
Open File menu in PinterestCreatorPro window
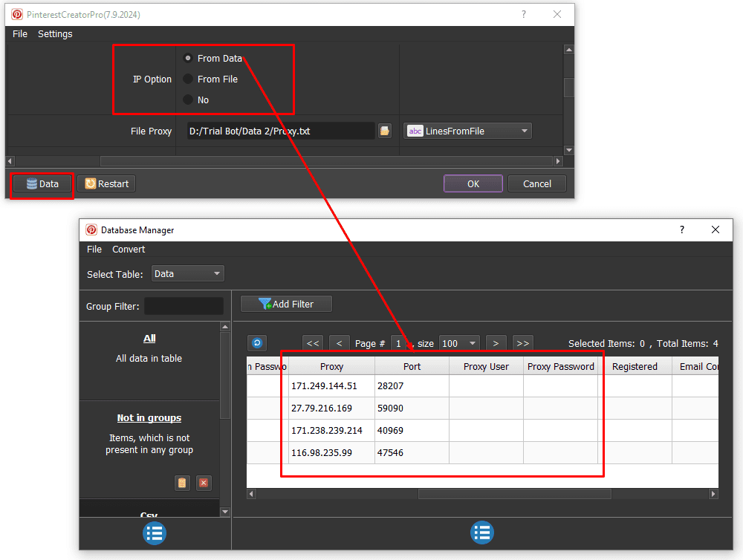click(x=20, y=34)
